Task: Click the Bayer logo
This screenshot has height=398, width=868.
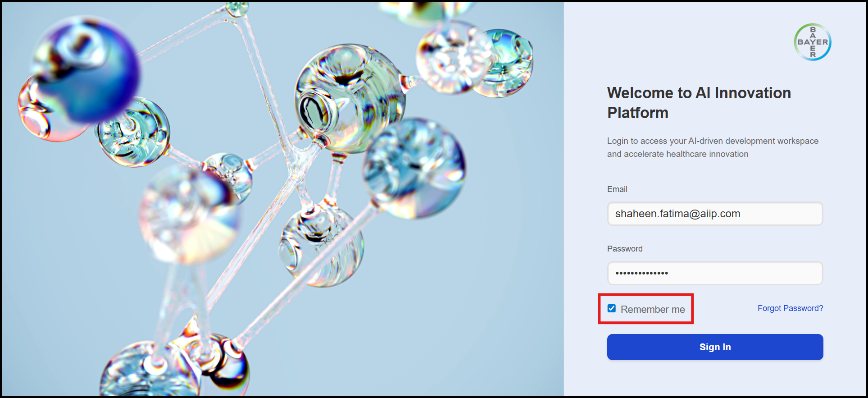Action: (813, 42)
